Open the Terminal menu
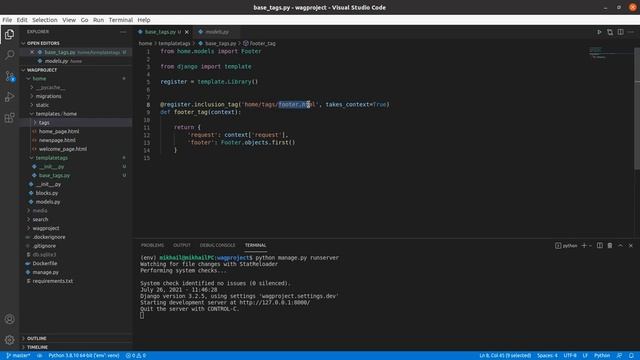The image size is (640, 360). (x=121, y=20)
